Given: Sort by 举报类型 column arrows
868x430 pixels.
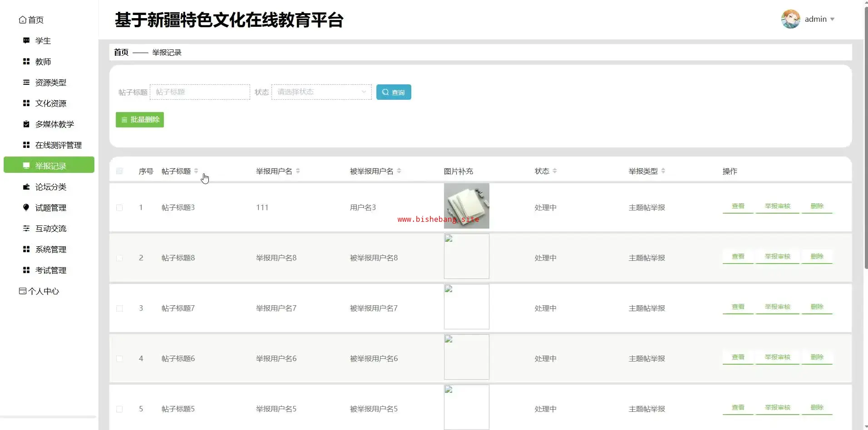Looking at the screenshot, I should [663, 171].
